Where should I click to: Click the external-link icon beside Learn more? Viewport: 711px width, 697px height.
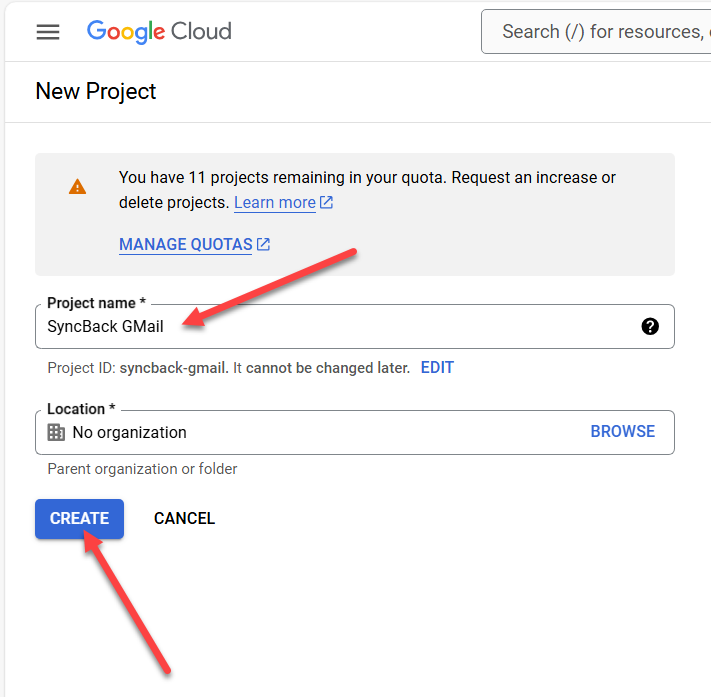tap(326, 203)
